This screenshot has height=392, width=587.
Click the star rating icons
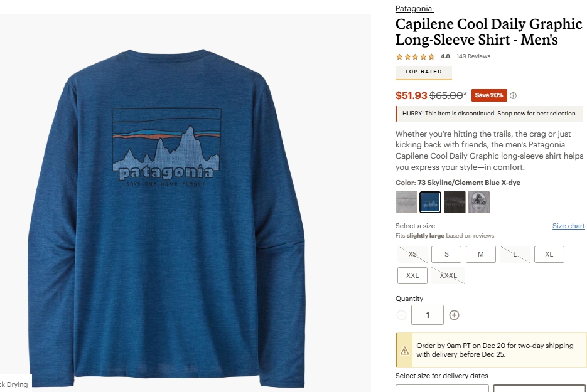415,56
